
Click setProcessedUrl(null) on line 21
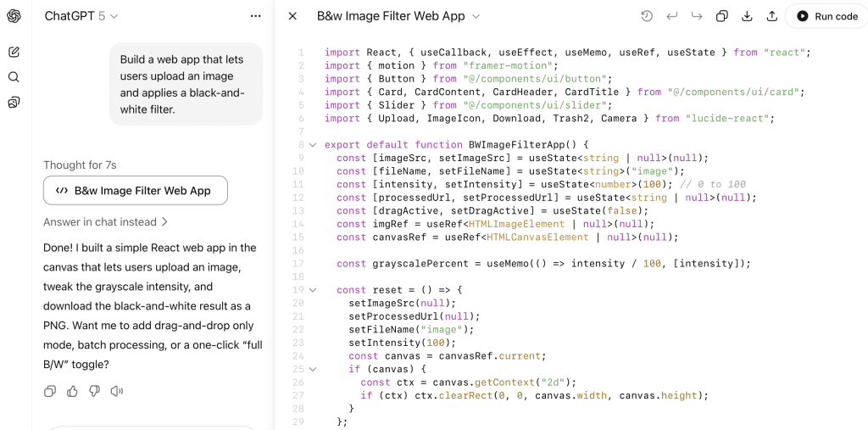412,316
